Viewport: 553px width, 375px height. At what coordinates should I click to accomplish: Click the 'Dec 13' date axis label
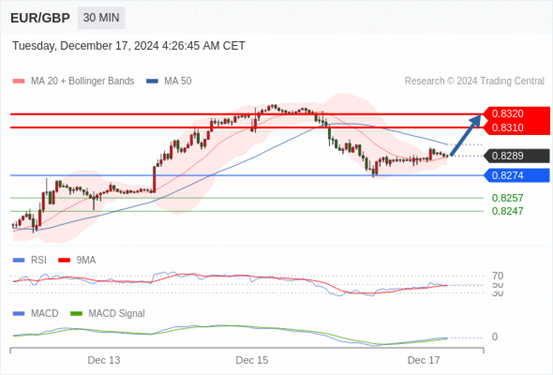(x=104, y=360)
